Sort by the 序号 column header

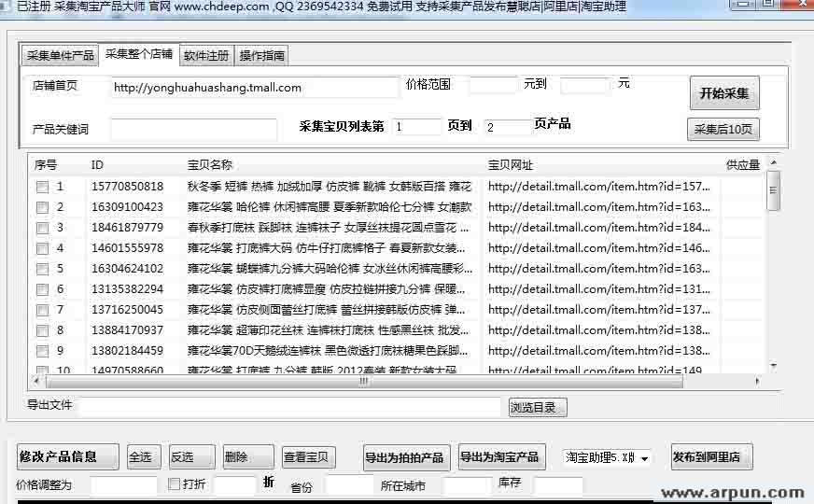pyautogui.click(x=46, y=165)
